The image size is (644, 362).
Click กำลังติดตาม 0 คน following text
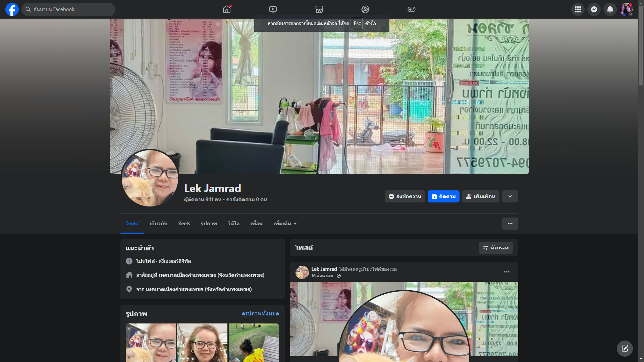[247, 199]
